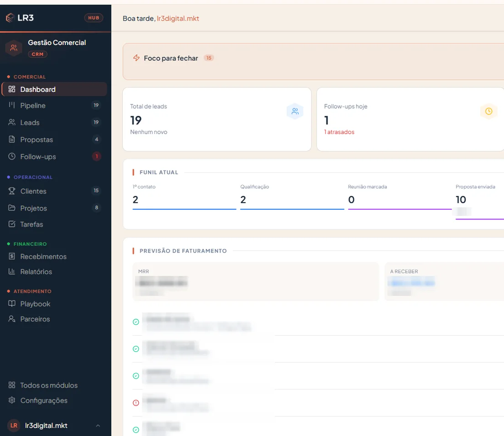Image resolution: width=504 pixels, height=436 pixels.
Task: Click the Projetos count badge 8
Action: tap(96, 208)
